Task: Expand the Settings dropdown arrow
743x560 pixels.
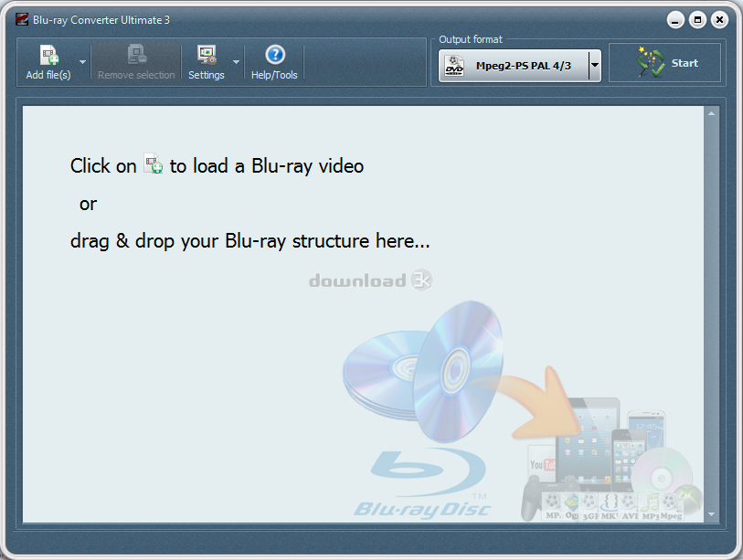Action: [236, 62]
